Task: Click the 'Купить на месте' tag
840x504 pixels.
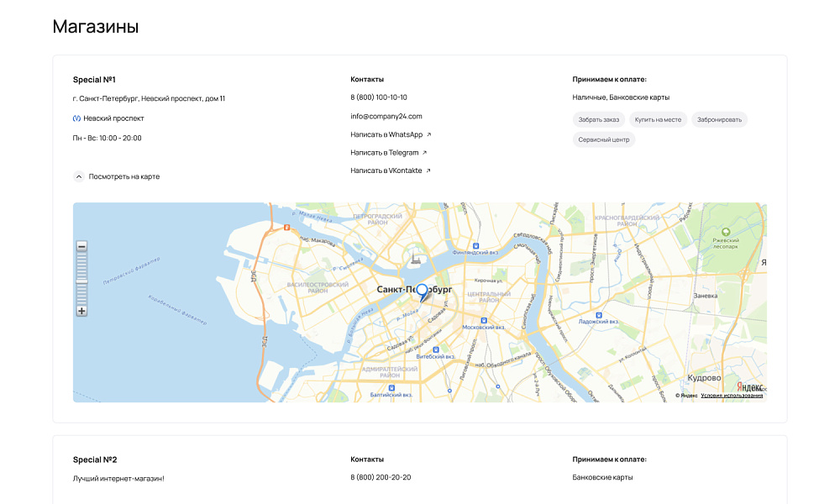Action: [658, 119]
